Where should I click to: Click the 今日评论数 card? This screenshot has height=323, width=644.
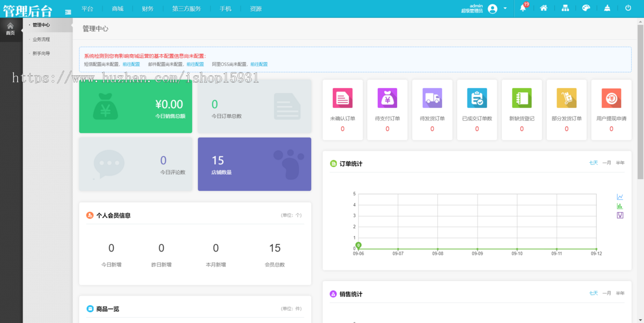click(136, 164)
